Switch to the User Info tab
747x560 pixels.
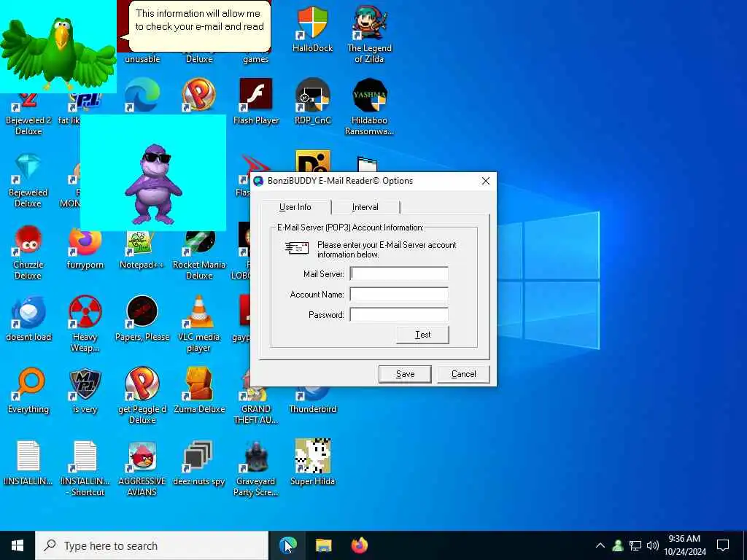295,207
